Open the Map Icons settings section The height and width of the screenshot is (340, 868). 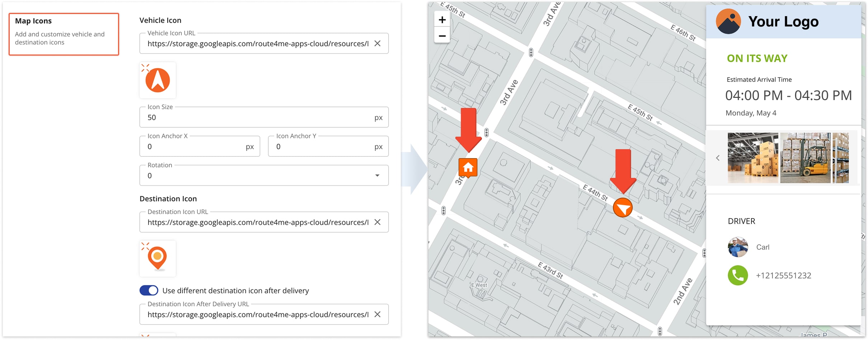[64, 34]
